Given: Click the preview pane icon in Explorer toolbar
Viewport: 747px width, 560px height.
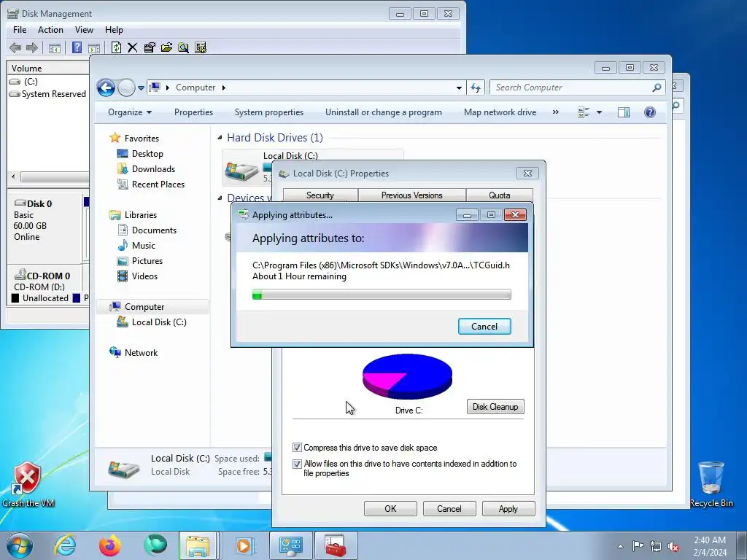Looking at the screenshot, I should tap(623, 112).
